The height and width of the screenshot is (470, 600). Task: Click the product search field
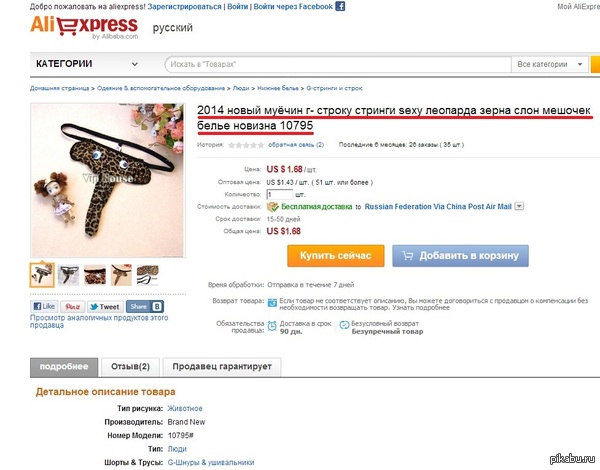[x=338, y=64]
